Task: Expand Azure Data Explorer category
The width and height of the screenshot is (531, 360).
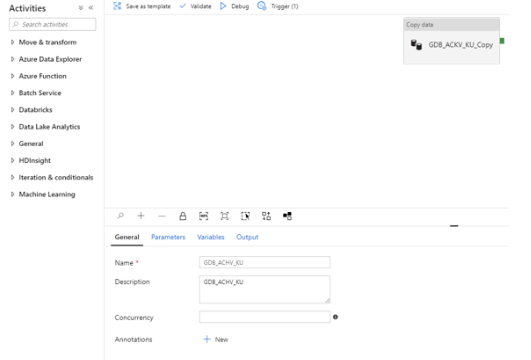Action: (x=13, y=59)
